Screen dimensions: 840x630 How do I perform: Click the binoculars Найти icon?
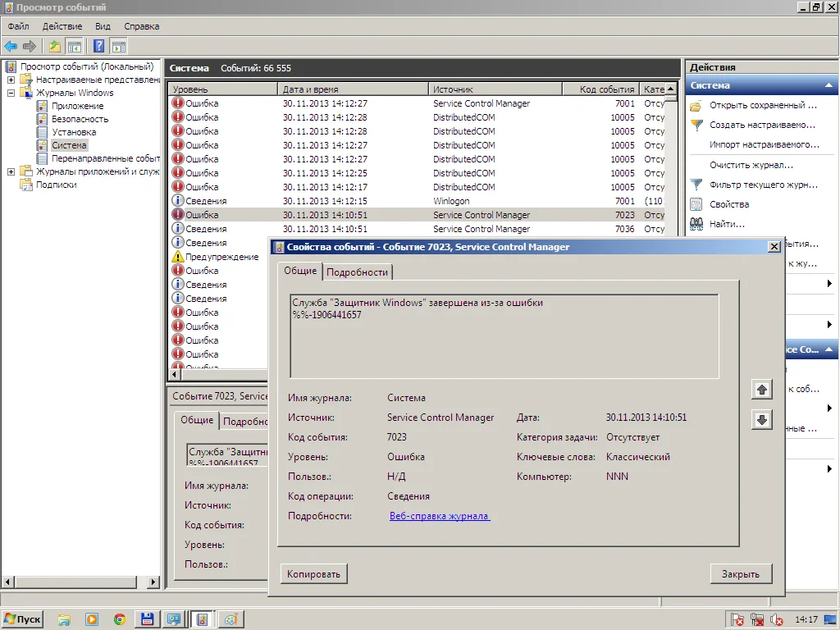pyautogui.click(x=696, y=224)
